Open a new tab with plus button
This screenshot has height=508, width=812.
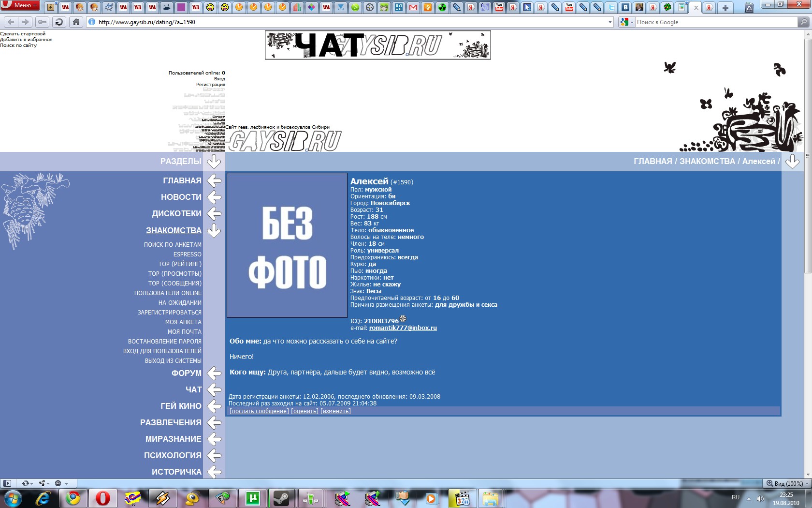(725, 7)
